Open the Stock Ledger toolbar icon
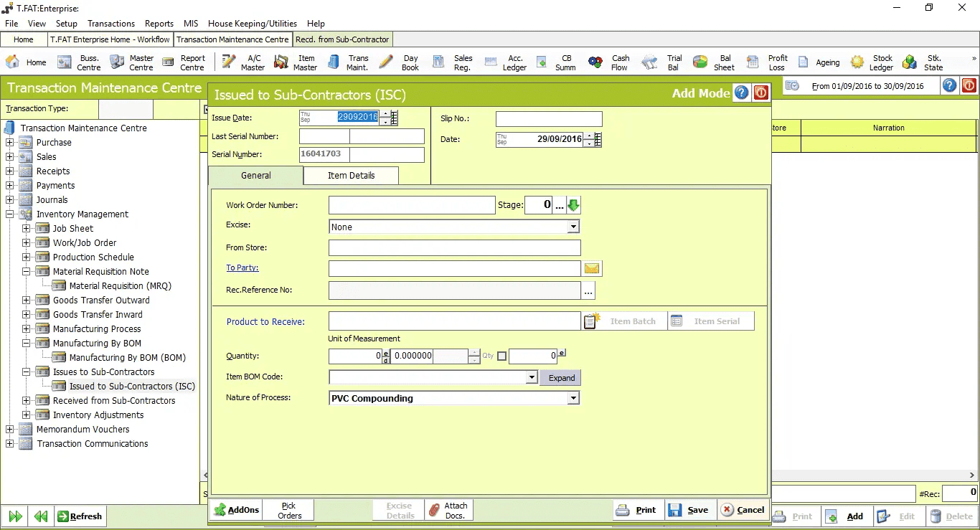Viewport: 980px width, 530px height. point(871,62)
